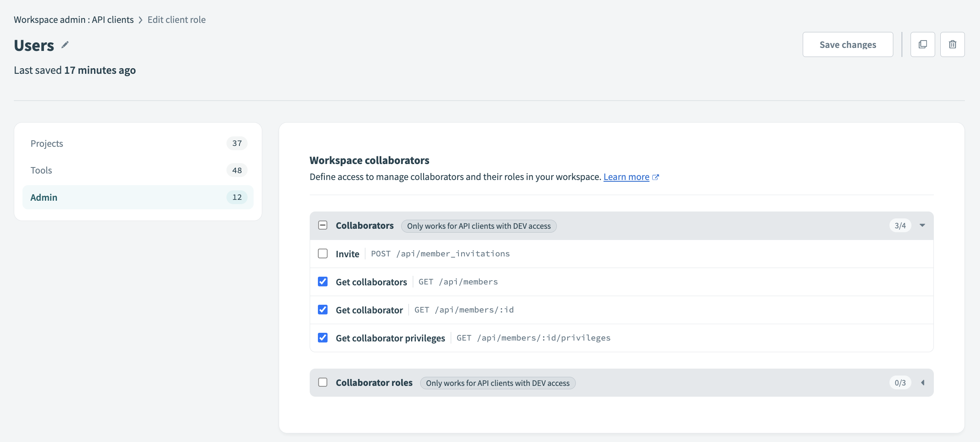Click the Collaborators section title
This screenshot has width=980, height=442.
(x=364, y=225)
